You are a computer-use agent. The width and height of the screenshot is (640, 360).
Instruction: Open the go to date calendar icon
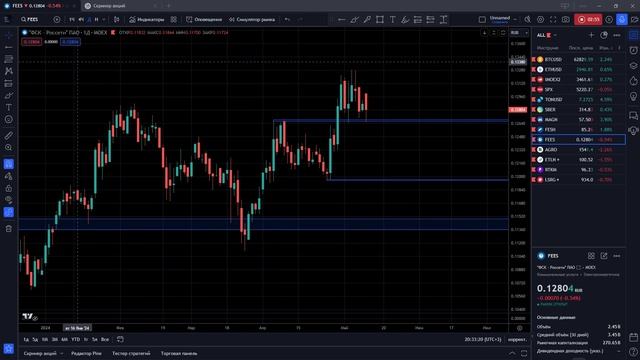(120, 339)
